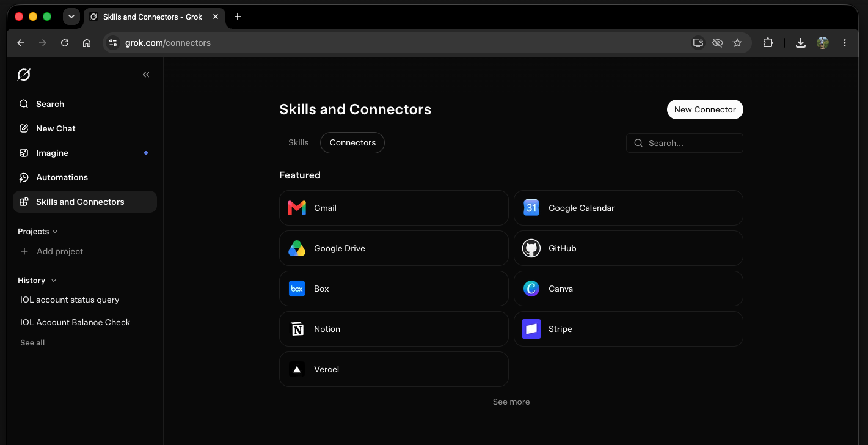
Task: Click the Gmail connector label
Action: (x=325, y=208)
